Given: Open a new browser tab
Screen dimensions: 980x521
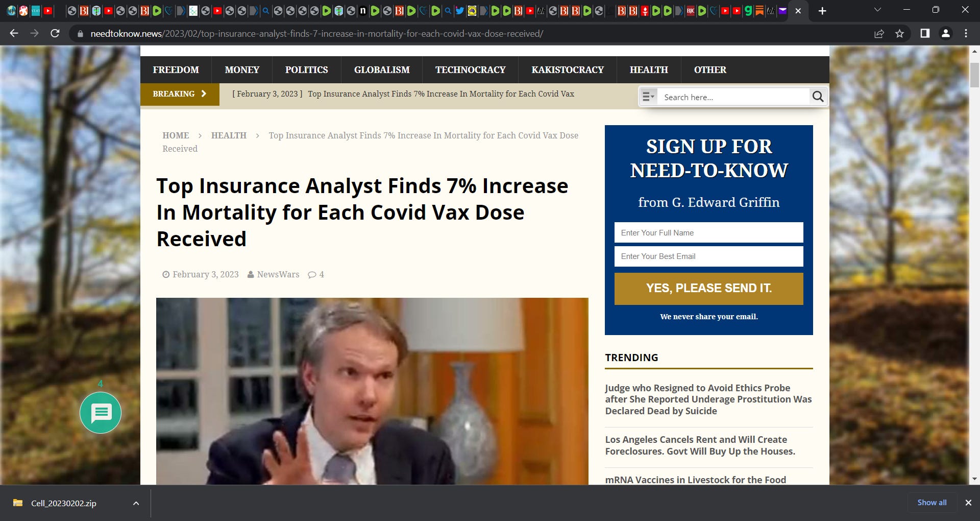Looking at the screenshot, I should click(x=822, y=11).
